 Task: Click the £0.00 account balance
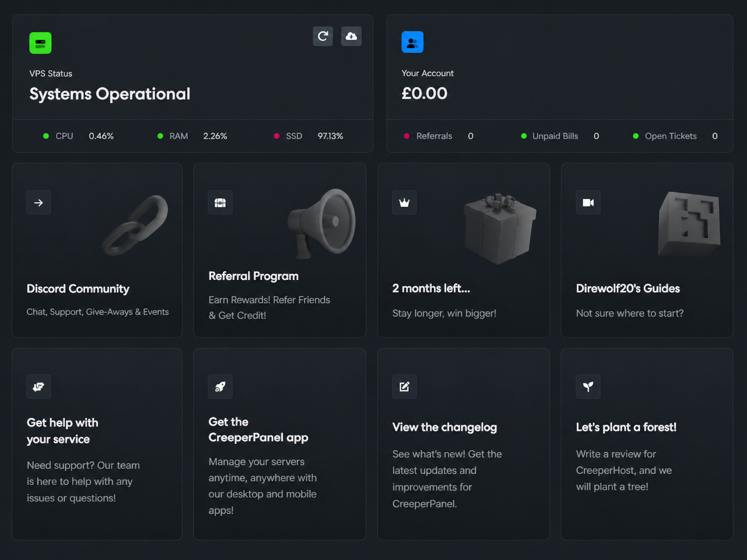tap(425, 93)
